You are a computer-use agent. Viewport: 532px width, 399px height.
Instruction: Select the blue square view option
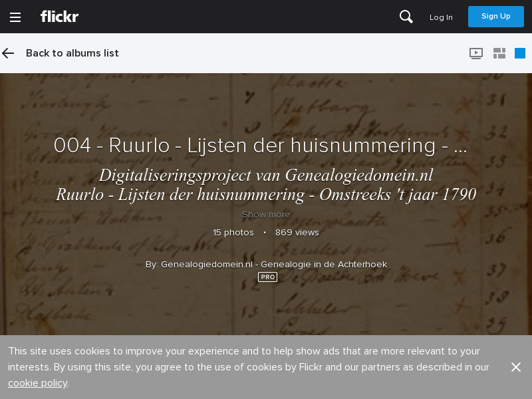[x=520, y=53]
